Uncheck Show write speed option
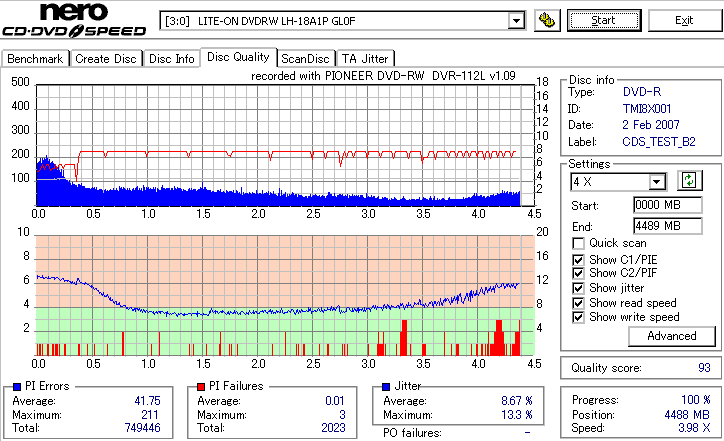 (578, 317)
